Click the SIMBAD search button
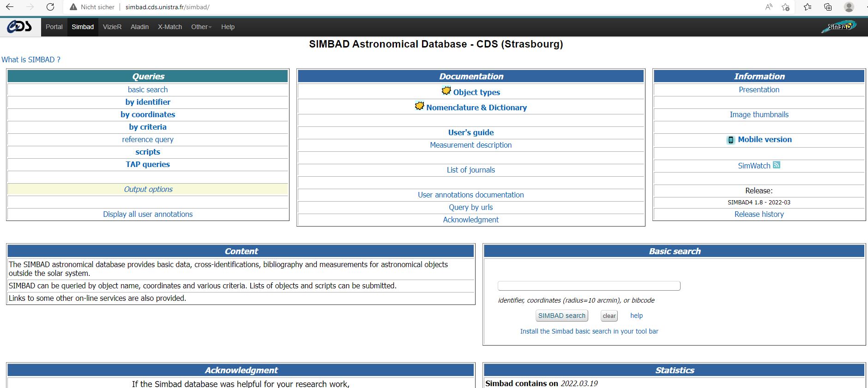This screenshot has width=868, height=388. click(562, 316)
